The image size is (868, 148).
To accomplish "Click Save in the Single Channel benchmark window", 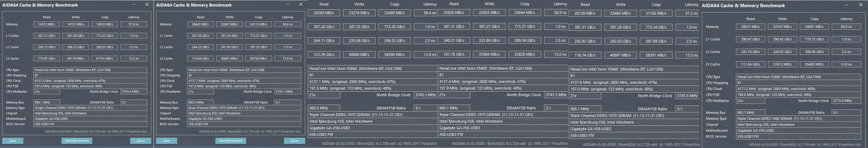I will (x=13, y=141).
